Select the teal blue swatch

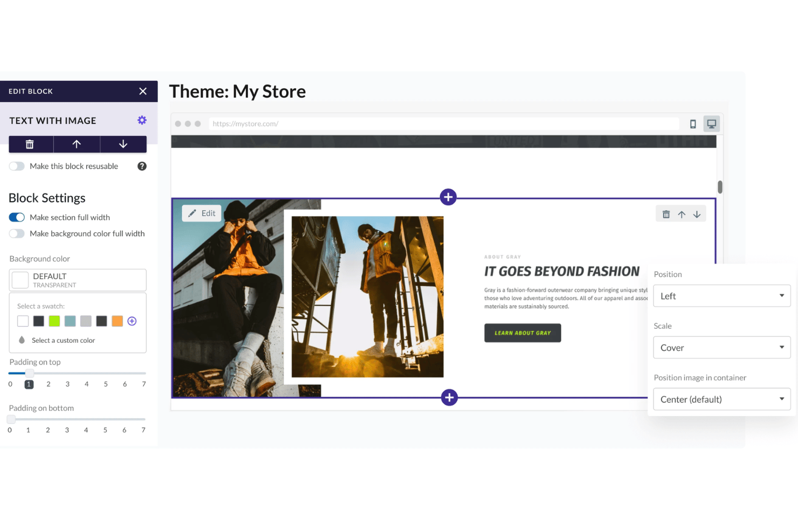coord(70,321)
